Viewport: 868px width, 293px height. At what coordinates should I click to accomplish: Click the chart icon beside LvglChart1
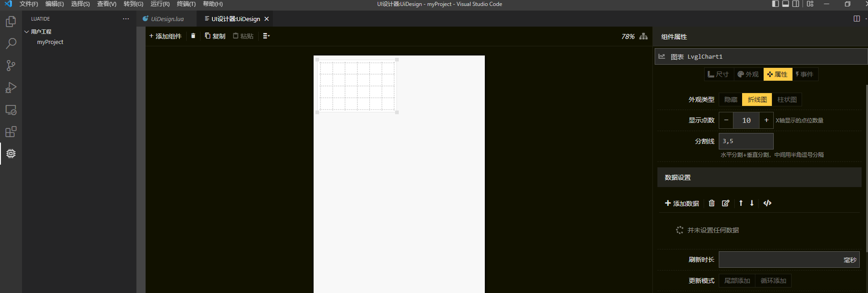point(662,56)
